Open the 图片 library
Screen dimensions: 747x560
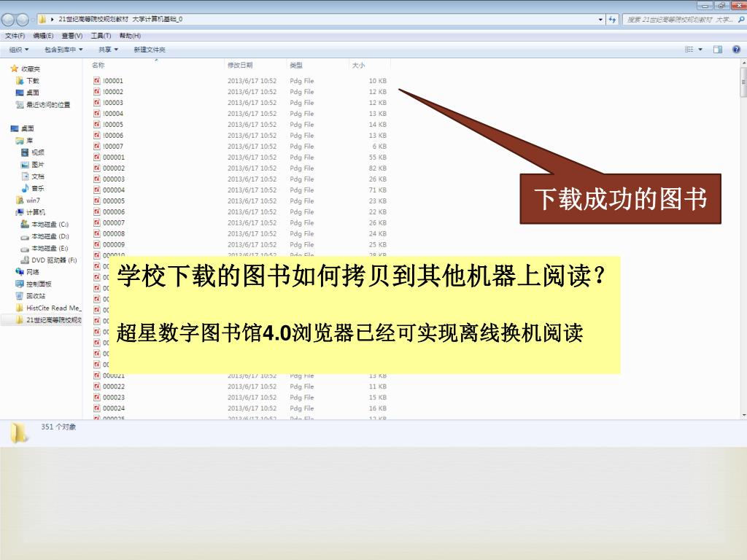(x=32, y=164)
